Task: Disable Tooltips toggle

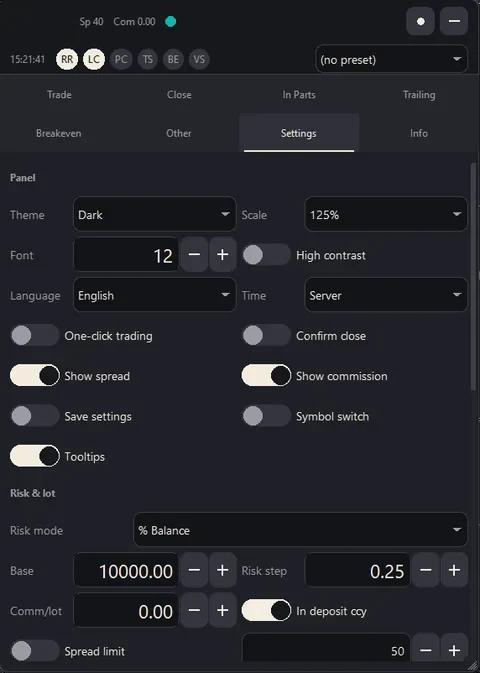Action: tap(35, 456)
